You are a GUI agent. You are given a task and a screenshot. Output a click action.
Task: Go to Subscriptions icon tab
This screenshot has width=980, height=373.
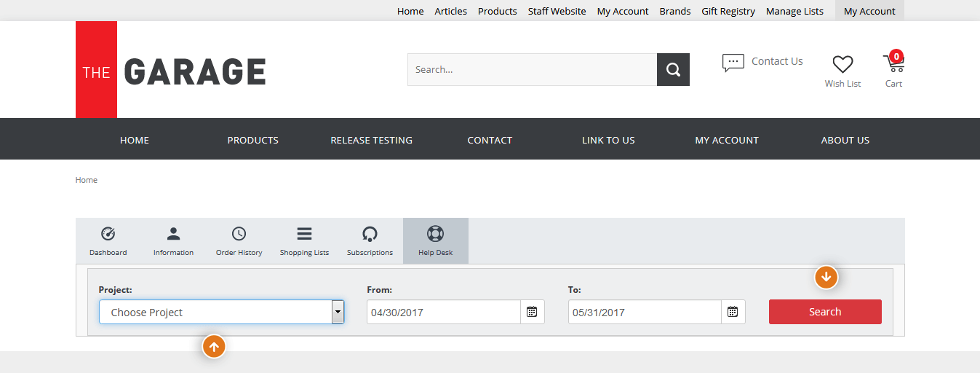click(x=370, y=234)
